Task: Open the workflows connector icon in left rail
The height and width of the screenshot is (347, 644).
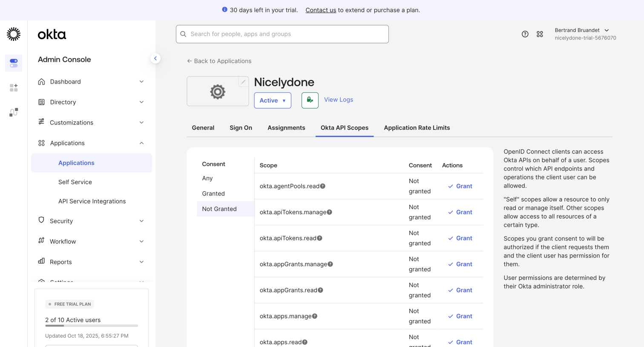Action: (x=14, y=112)
